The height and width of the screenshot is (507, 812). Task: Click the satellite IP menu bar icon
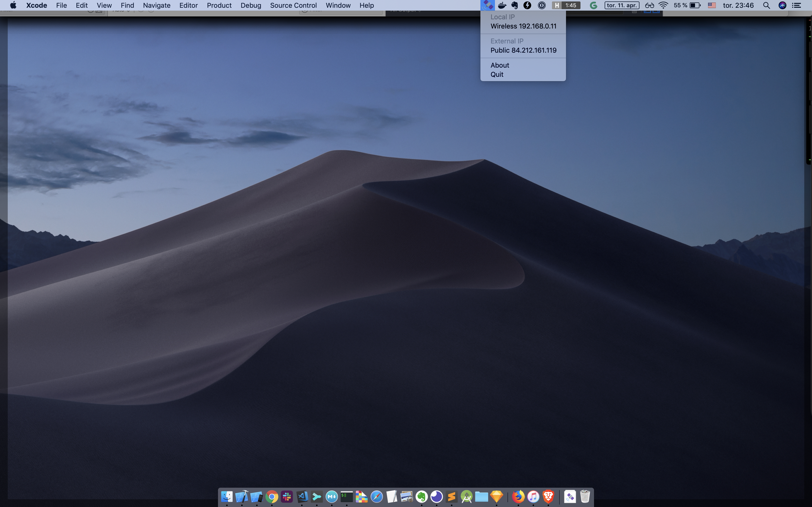click(487, 5)
